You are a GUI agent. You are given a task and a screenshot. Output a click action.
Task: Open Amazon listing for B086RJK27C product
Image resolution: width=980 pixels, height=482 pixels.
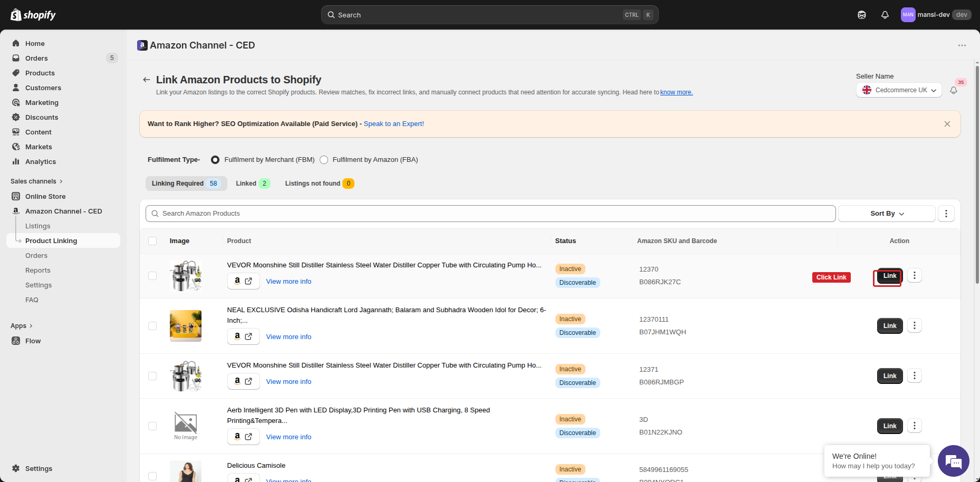point(243,281)
